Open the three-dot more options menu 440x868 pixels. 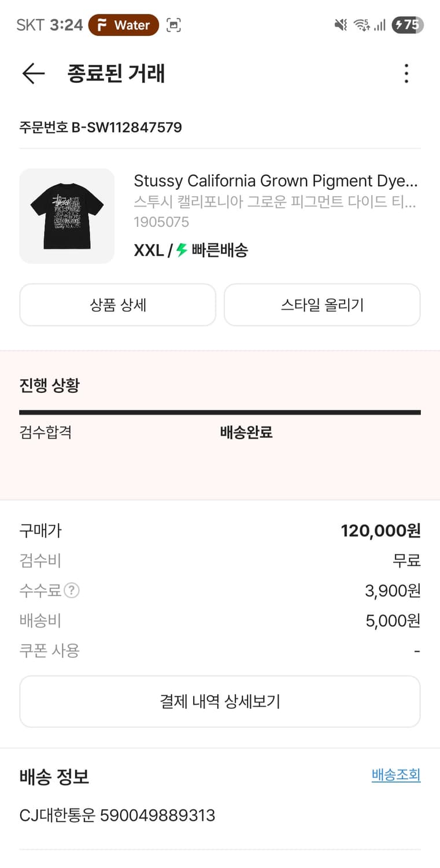(406, 73)
